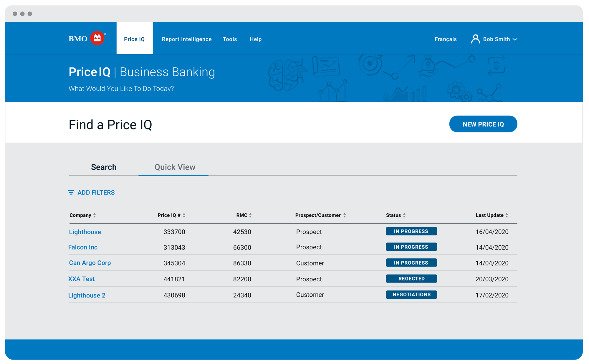Open the Falcon Inc company record
The height and width of the screenshot is (364, 589).
(x=83, y=247)
